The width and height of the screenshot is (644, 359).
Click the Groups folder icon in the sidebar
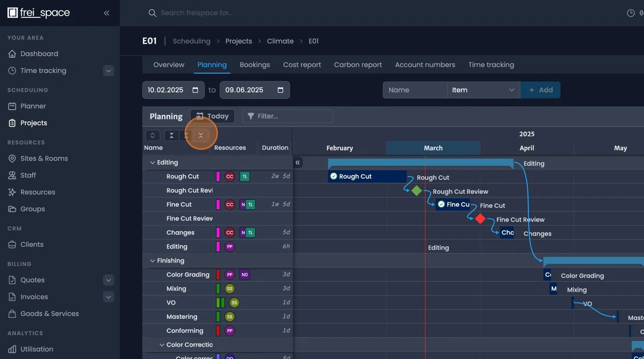coord(12,209)
